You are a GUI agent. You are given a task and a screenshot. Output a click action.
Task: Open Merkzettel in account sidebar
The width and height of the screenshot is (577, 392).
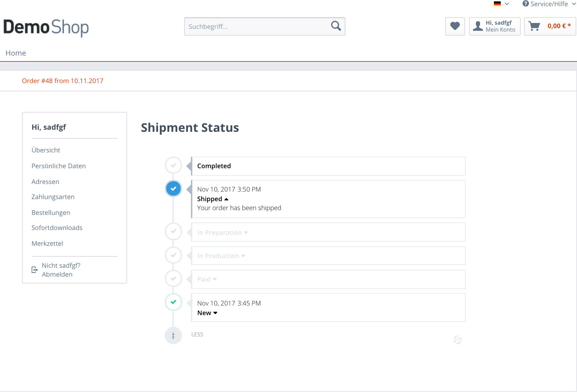coord(47,243)
